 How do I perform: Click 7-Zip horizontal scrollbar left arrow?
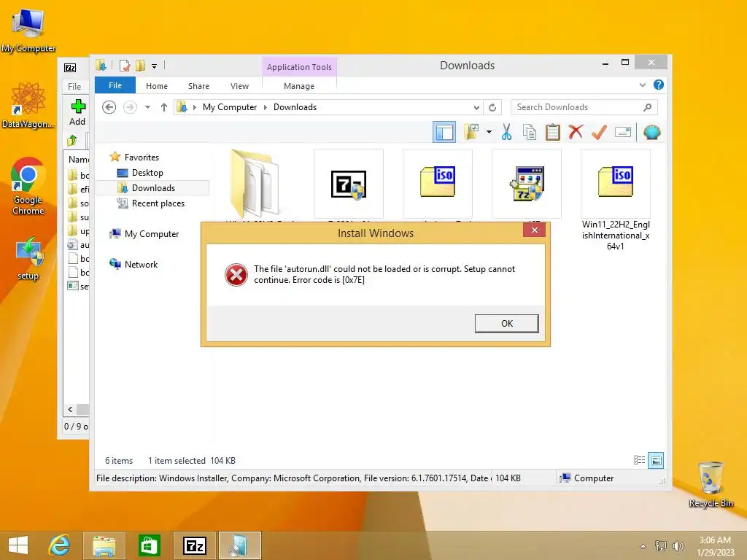tap(71, 410)
